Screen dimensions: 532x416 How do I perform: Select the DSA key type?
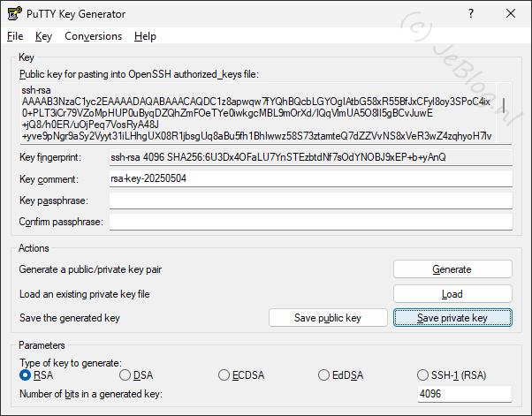[x=125, y=375]
